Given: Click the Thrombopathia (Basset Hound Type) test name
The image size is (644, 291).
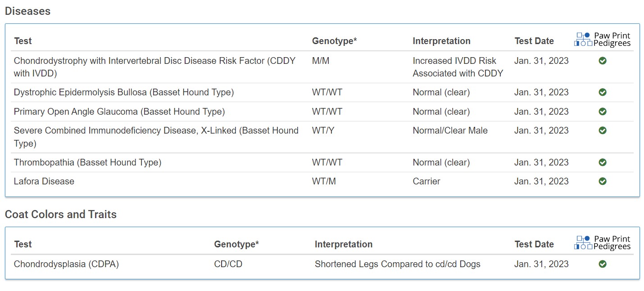Looking at the screenshot, I should click(x=87, y=162).
